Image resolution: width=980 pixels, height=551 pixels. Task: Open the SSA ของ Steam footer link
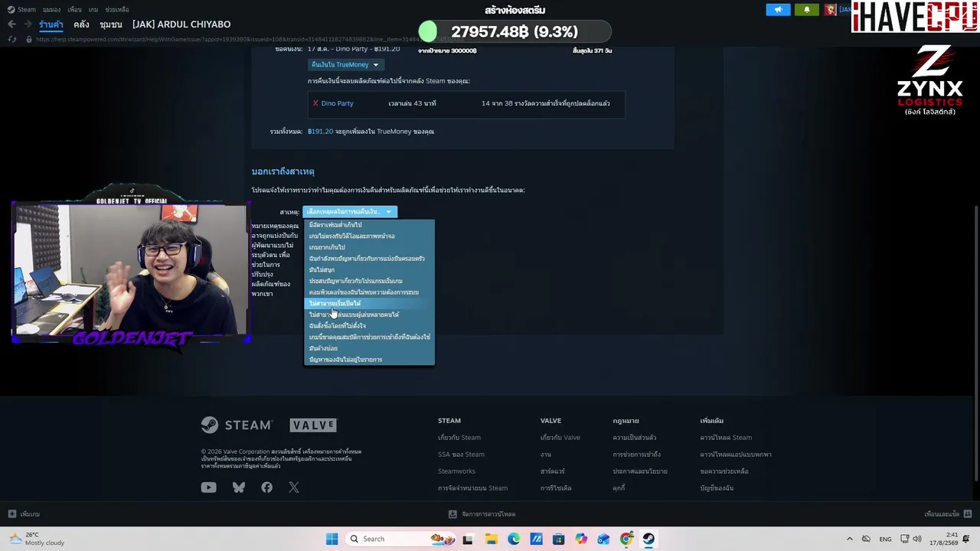point(461,455)
